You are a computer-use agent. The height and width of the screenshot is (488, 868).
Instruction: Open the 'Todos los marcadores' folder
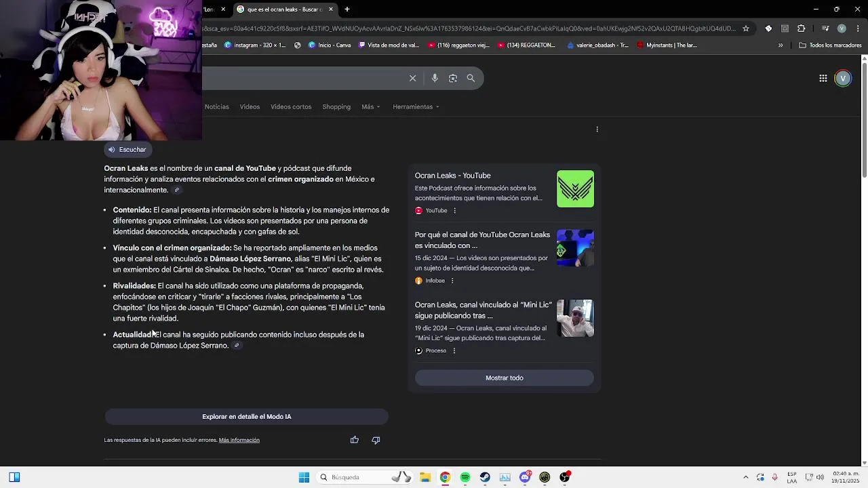(830, 45)
